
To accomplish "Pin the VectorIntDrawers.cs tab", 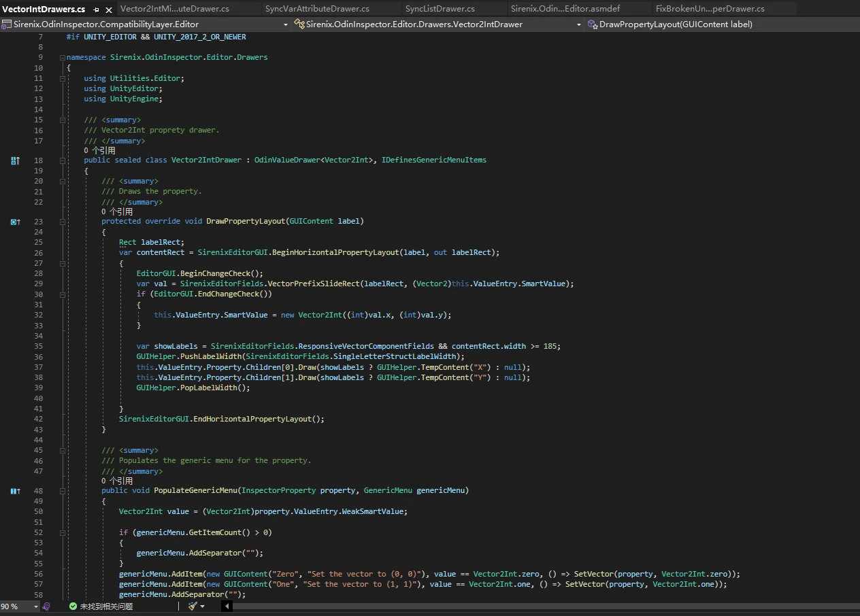I will 96,10.
